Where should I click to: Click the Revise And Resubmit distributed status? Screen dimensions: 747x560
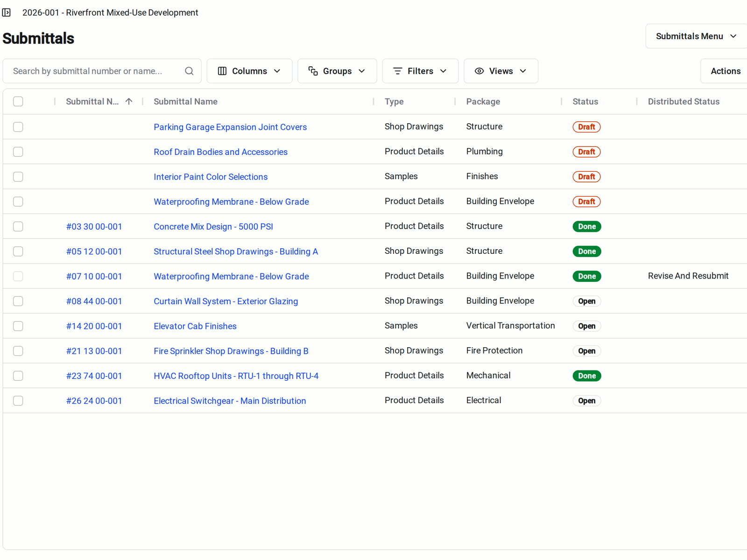tap(688, 276)
